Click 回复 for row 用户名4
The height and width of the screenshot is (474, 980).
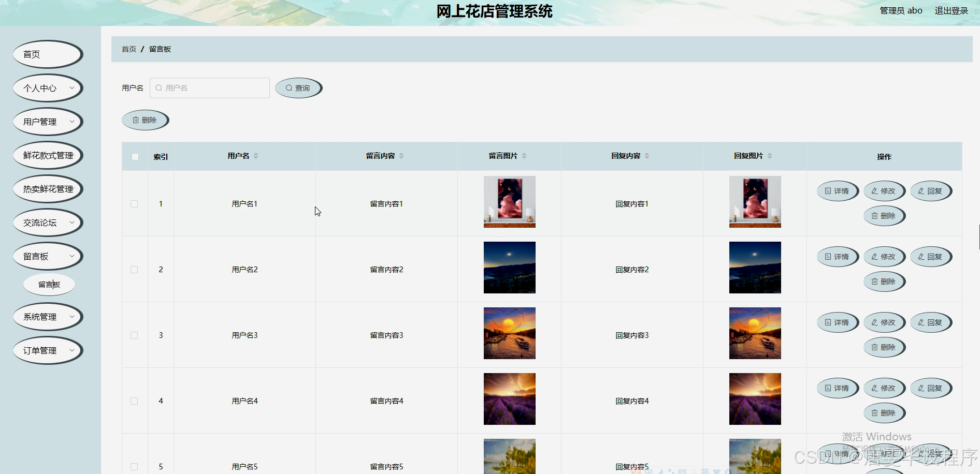click(931, 388)
